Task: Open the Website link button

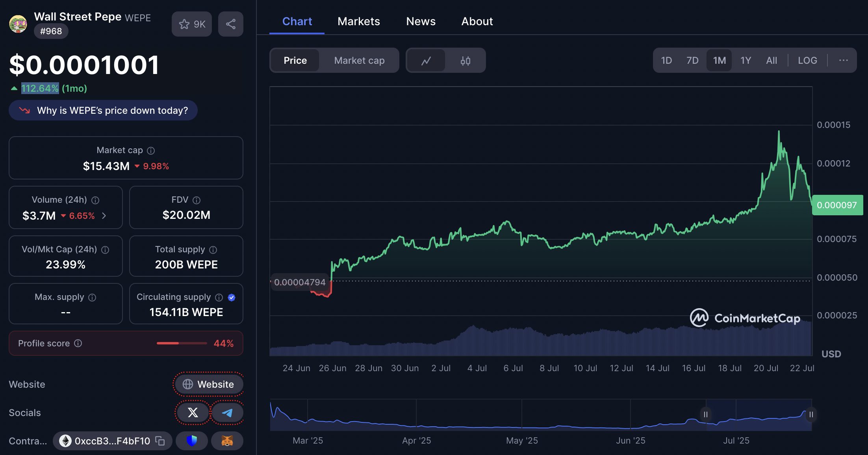Action: click(208, 384)
